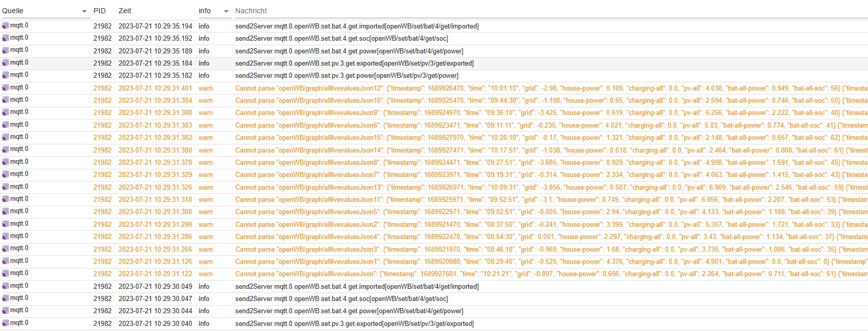Image resolution: width=868 pixels, height=331 pixels.
Task: Click mqtt.0 icon in the 10:29:31.383 warn row
Action: (x=6, y=125)
